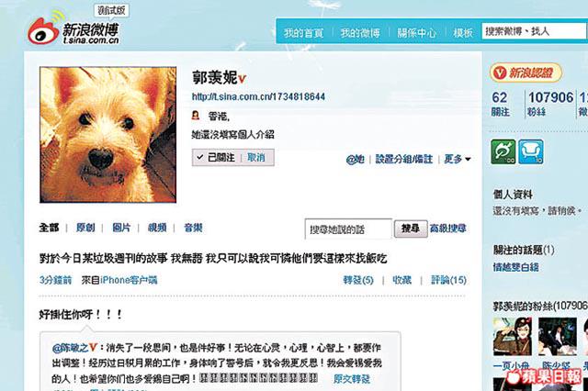Switch to the 視頻 filter tab

coord(157,228)
